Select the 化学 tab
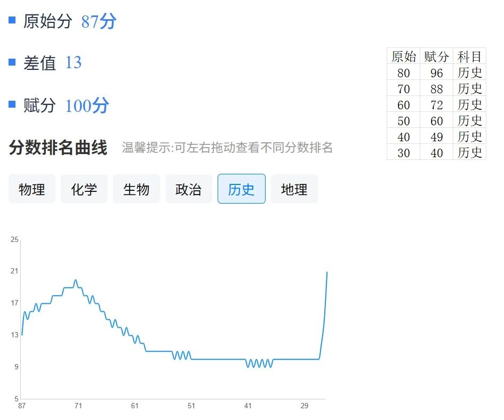Screen dimensions: 504x420 pyautogui.click(x=84, y=189)
